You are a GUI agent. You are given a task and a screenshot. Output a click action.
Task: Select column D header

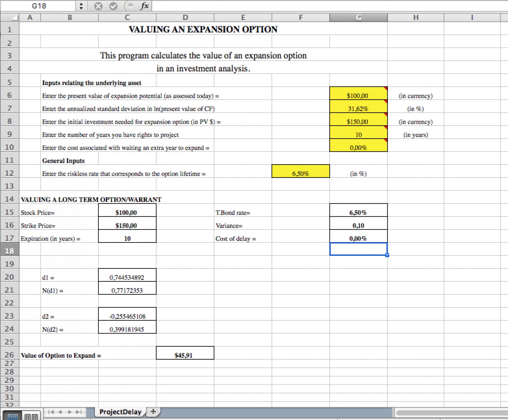click(x=185, y=17)
